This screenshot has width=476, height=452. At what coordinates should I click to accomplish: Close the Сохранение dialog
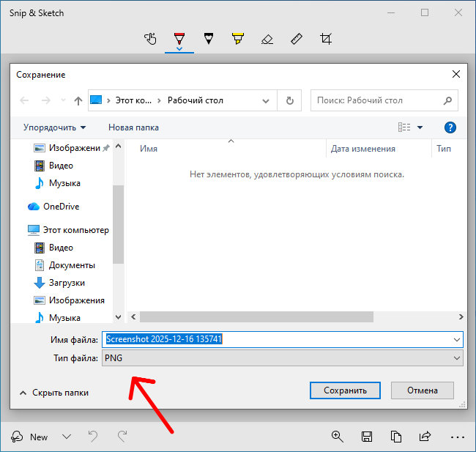pyautogui.click(x=456, y=74)
